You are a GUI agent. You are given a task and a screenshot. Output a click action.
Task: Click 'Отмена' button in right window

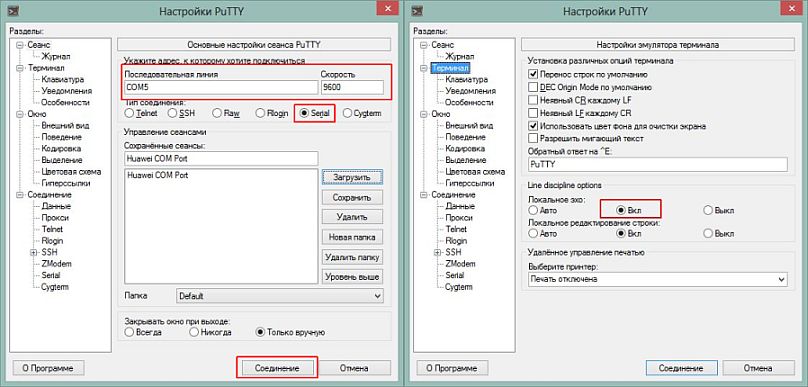tap(759, 368)
